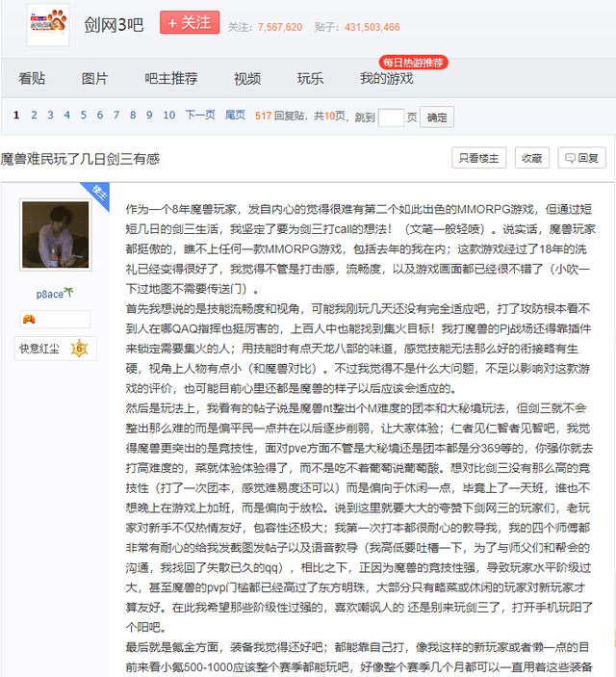Screen dimensions: 616x677
Task: Open the 剑网3吧 forum logo
Action: pos(48,24)
